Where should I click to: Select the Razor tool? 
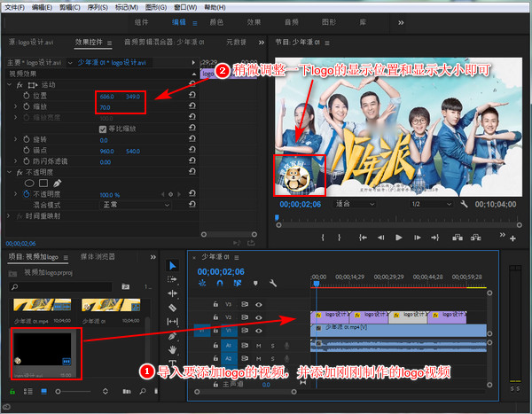click(172, 308)
